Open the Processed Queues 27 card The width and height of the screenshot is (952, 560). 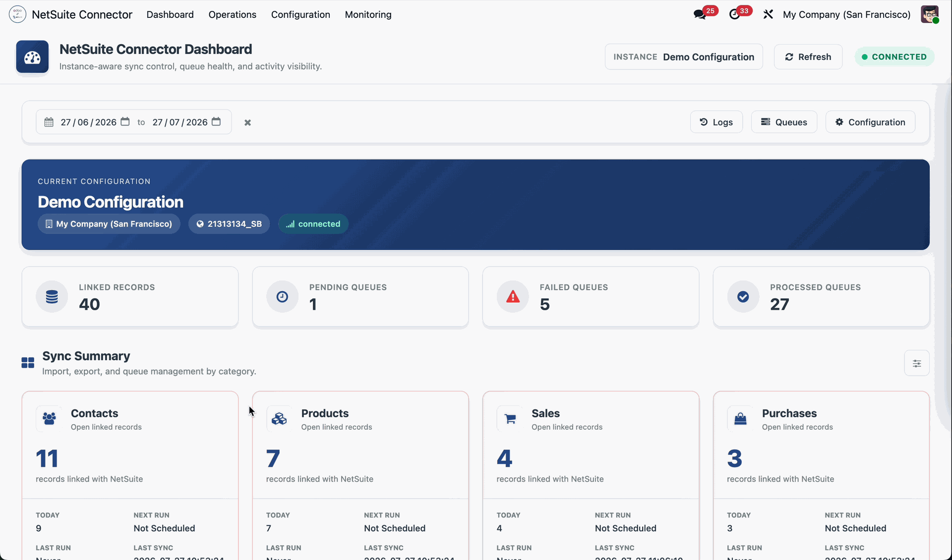coord(821,297)
